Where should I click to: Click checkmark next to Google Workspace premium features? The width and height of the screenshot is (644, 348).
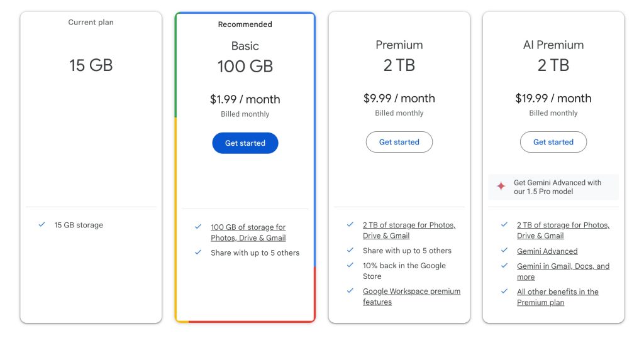point(350,291)
